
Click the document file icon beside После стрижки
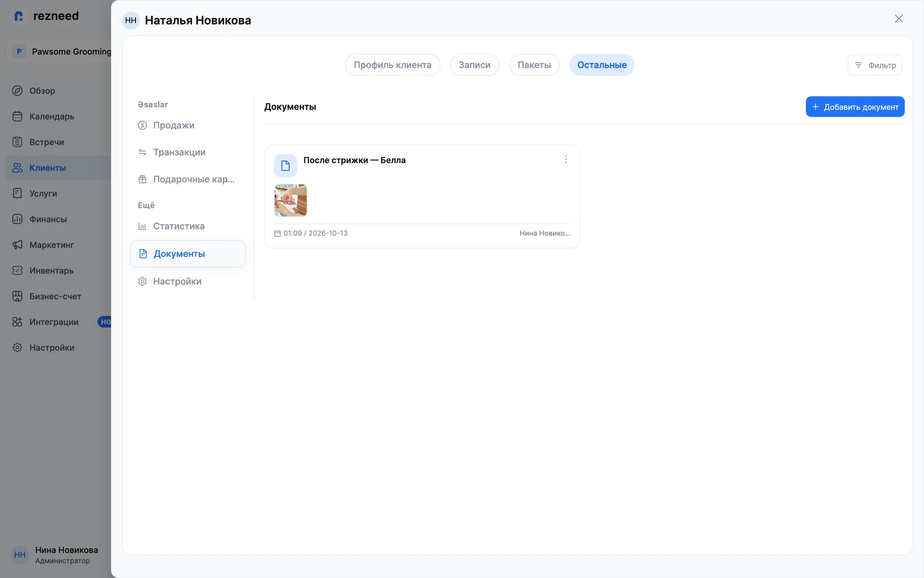285,165
